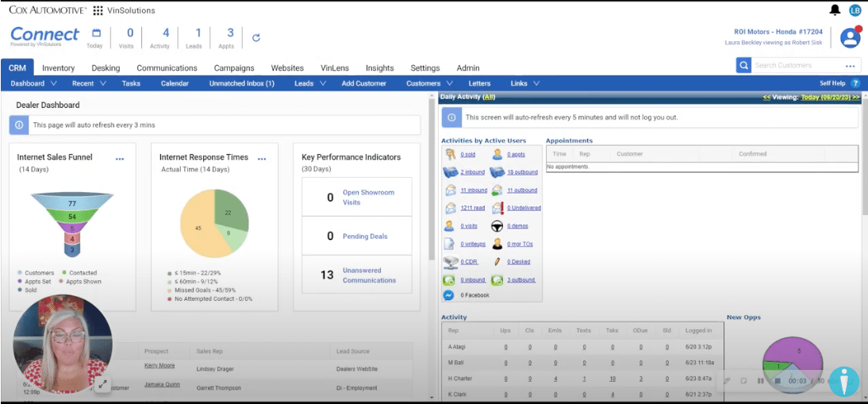The width and height of the screenshot is (868, 404).
Task: Click the blue top funnel segment 77
Action: coord(72,203)
